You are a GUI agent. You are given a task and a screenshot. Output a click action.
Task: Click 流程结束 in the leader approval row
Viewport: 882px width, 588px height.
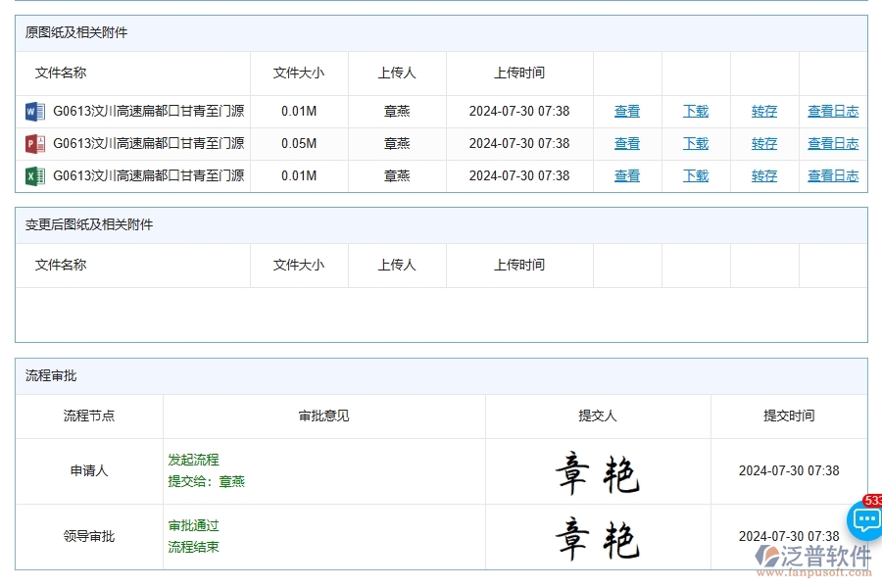[192, 547]
